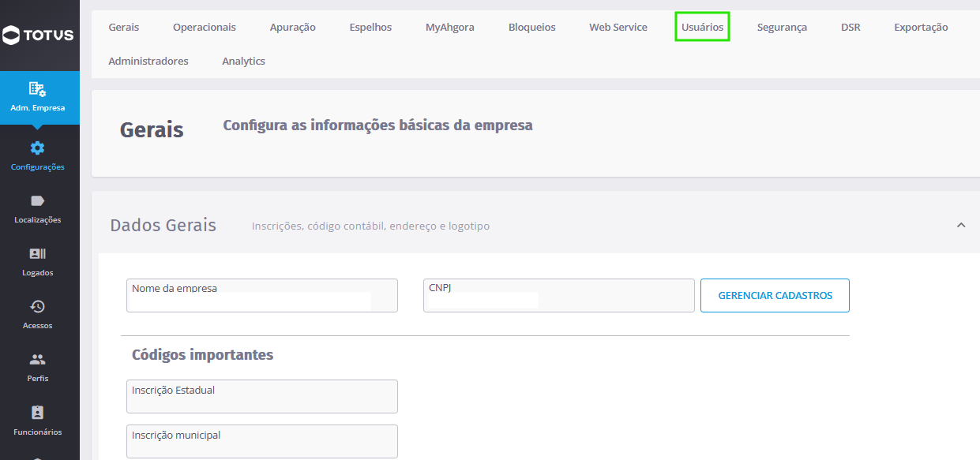Go to Localizações in sidebar
The height and width of the screenshot is (460, 980).
(38, 208)
